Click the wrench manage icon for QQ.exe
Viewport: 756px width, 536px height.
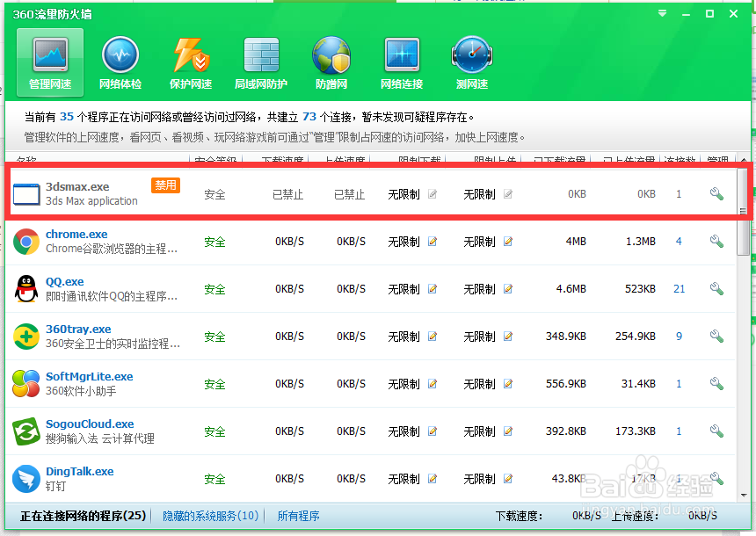coord(717,289)
